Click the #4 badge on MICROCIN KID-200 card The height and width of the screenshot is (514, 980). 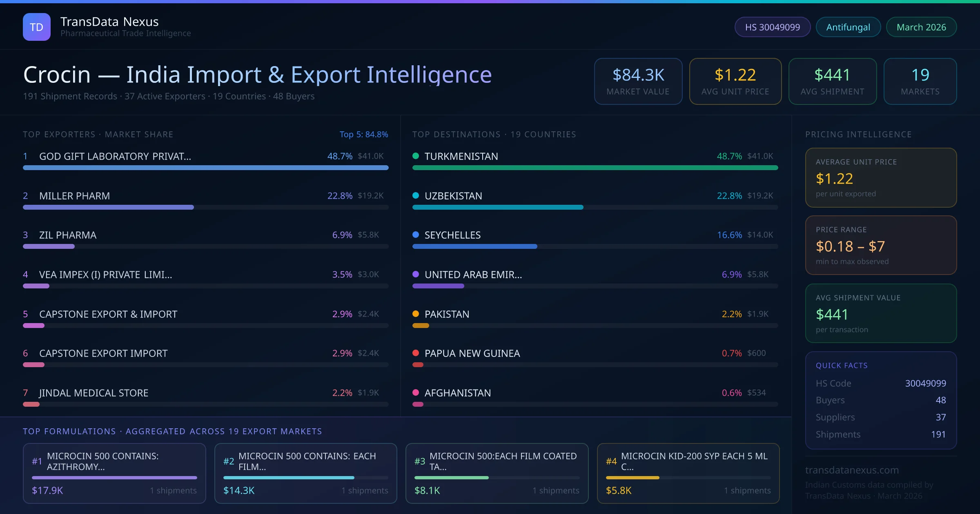[611, 461]
